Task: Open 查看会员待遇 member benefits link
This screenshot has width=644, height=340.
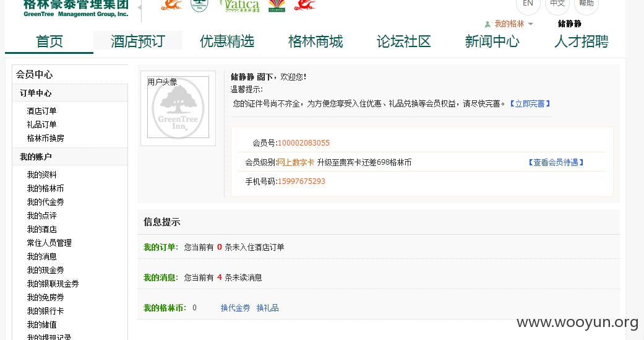Action: tap(556, 162)
